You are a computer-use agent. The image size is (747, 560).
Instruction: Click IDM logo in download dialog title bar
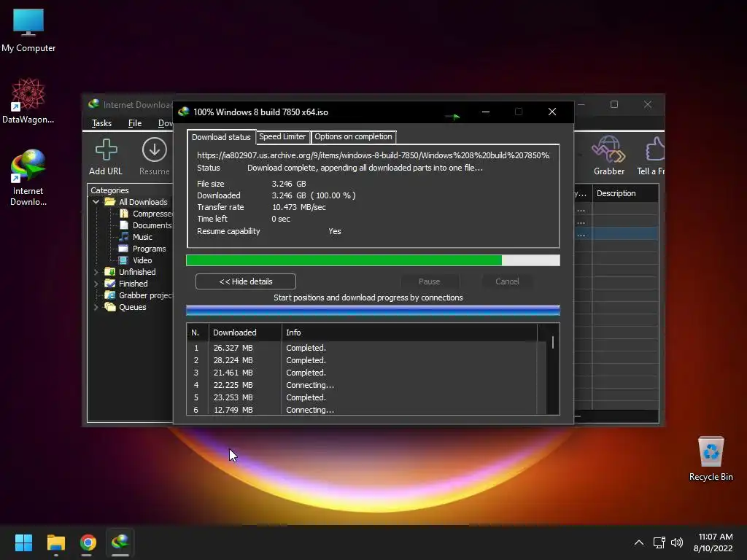coord(183,112)
